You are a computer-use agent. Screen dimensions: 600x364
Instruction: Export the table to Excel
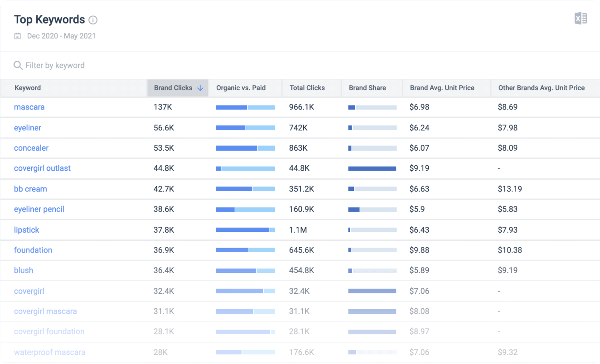coord(581,18)
